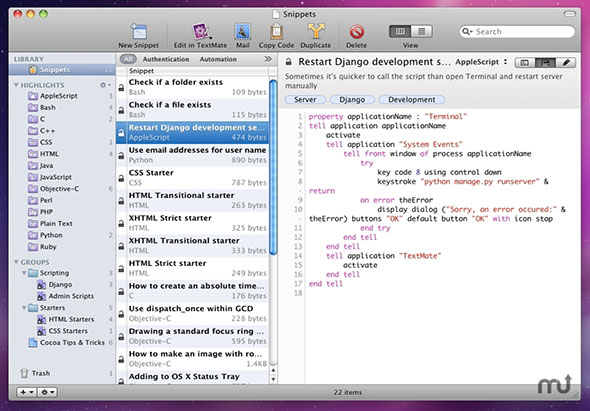Switch to list view layout
Image resolution: width=590 pixels, height=411 pixels.
[421, 31]
